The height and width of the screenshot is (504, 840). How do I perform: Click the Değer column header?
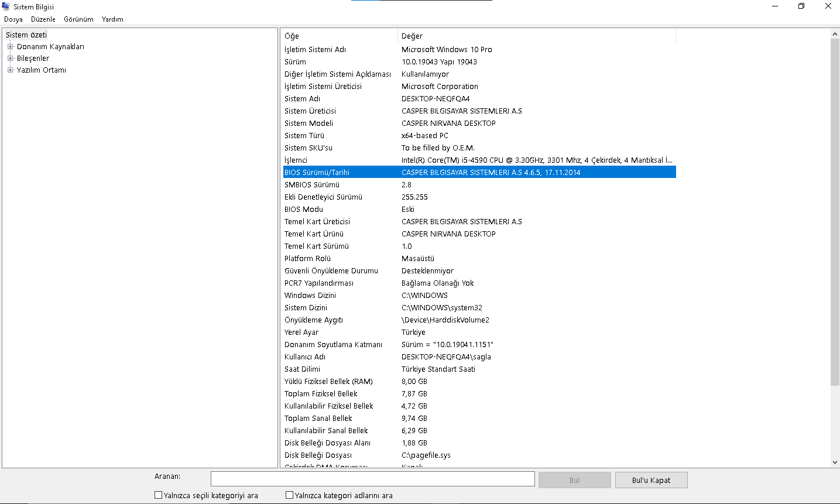[537, 36]
